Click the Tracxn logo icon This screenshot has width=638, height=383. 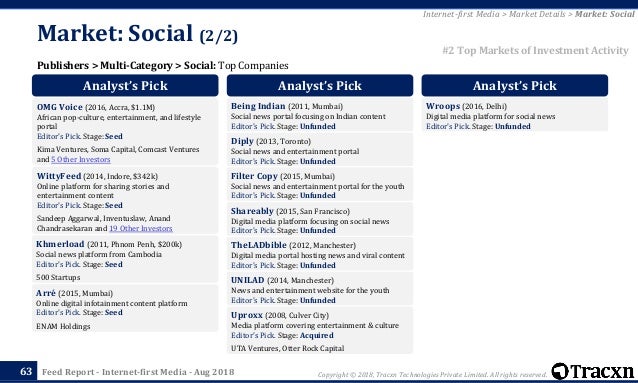tap(560, 371)
